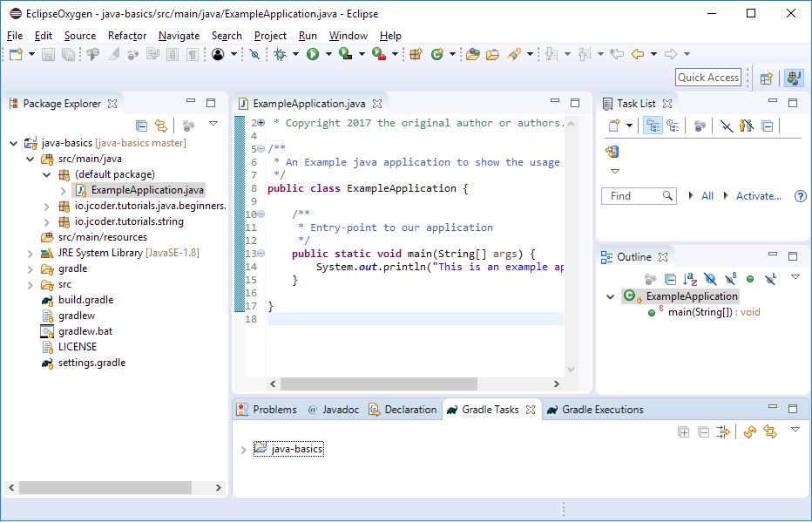Expand the JRE System Library node
812x523 pixels.
30,254
